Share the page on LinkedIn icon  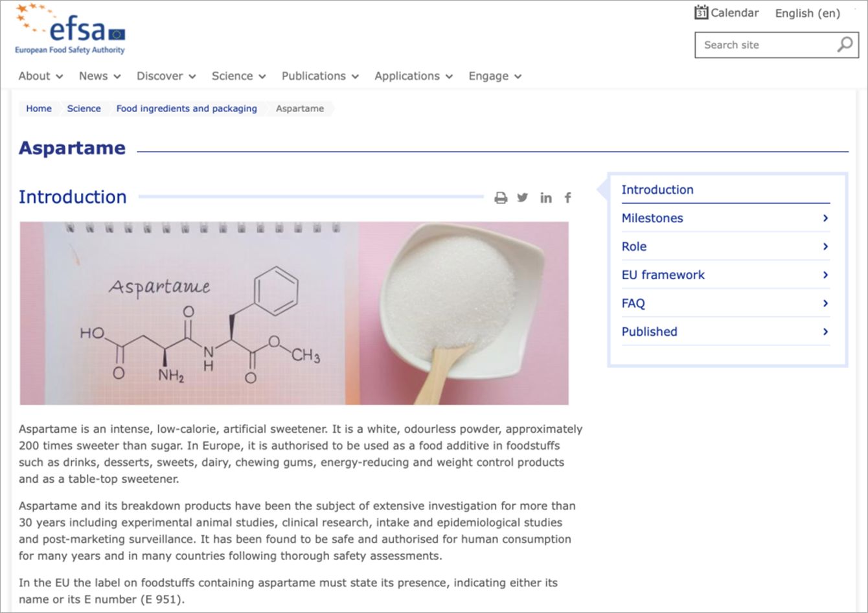click(546, 198)
